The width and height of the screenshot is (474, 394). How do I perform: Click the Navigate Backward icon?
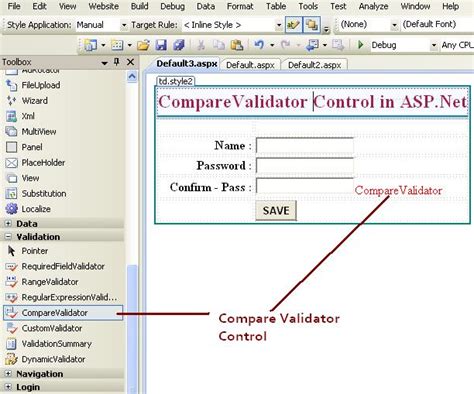312,45
